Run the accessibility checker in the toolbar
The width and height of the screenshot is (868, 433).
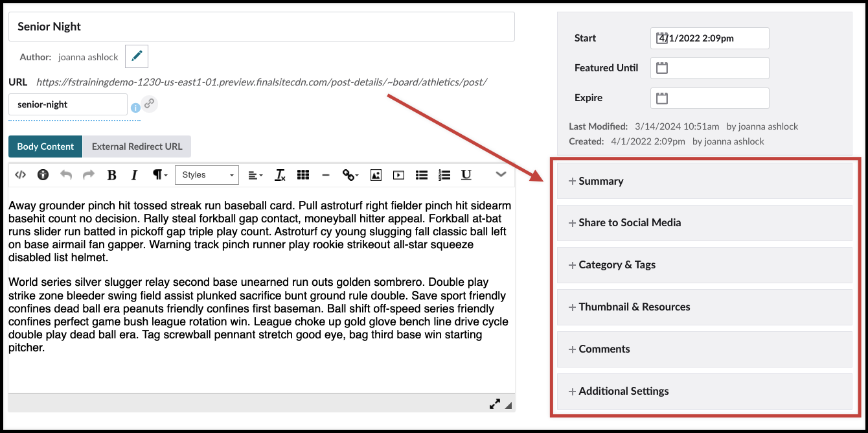pos(43,174)
